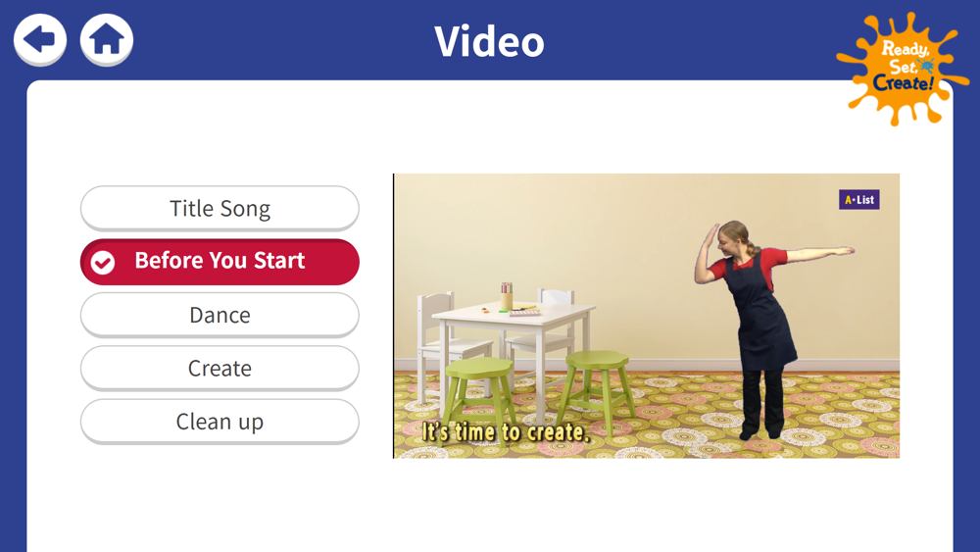980x552 pixels.
Task: Click the A·List badge in the video
Action: click(858, 199)
